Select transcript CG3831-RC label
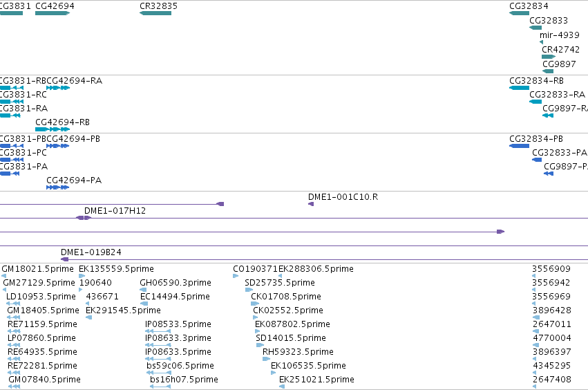588x390 pixels. click(x=23, y=95)
